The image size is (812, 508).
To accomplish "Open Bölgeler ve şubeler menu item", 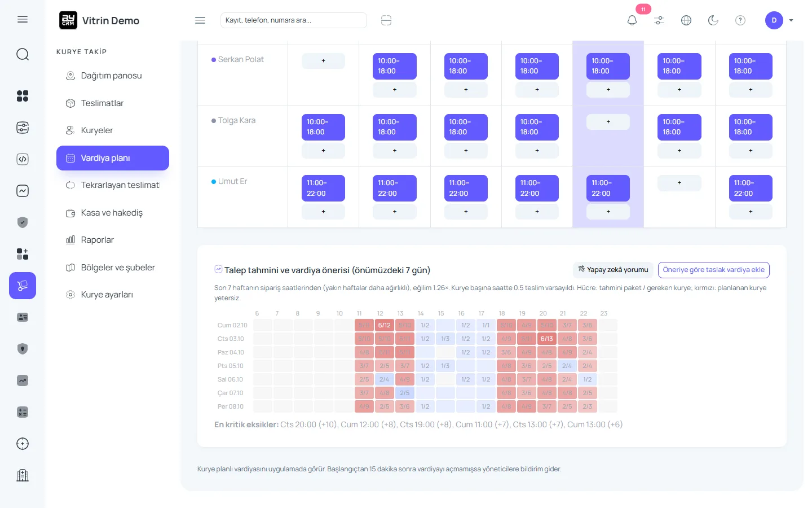I will 113,268.
